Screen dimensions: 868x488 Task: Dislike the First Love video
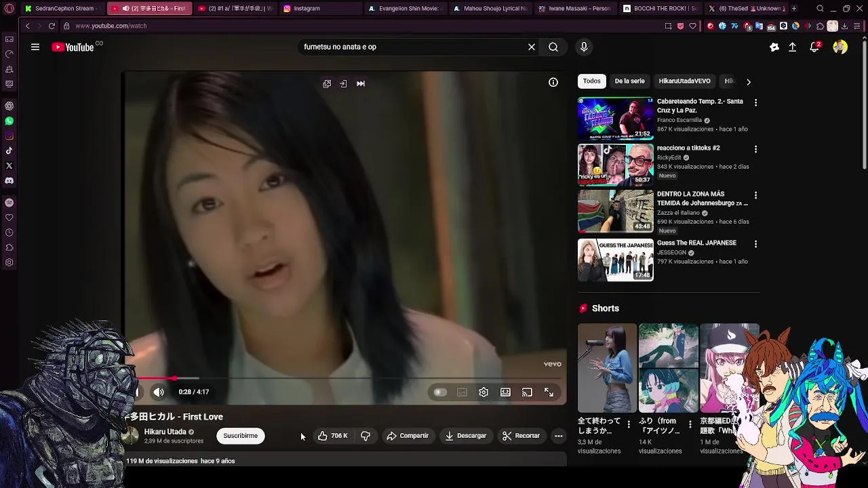pos(366,436)
